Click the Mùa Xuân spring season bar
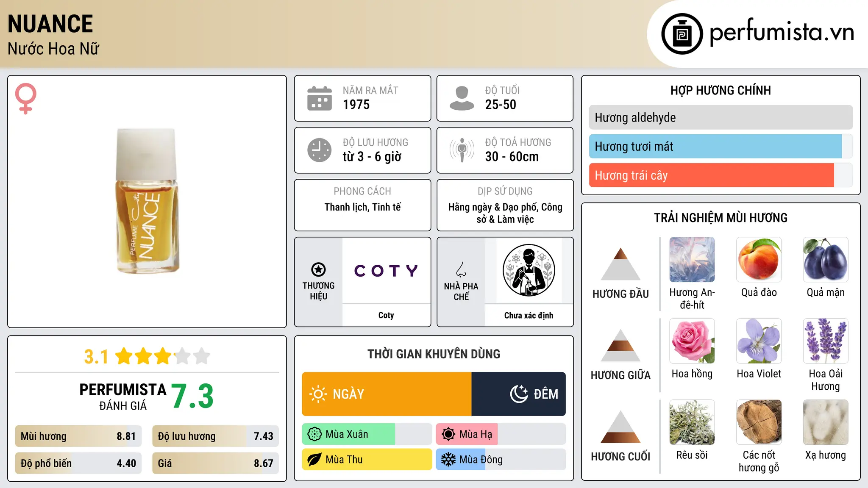 [367, 434]
